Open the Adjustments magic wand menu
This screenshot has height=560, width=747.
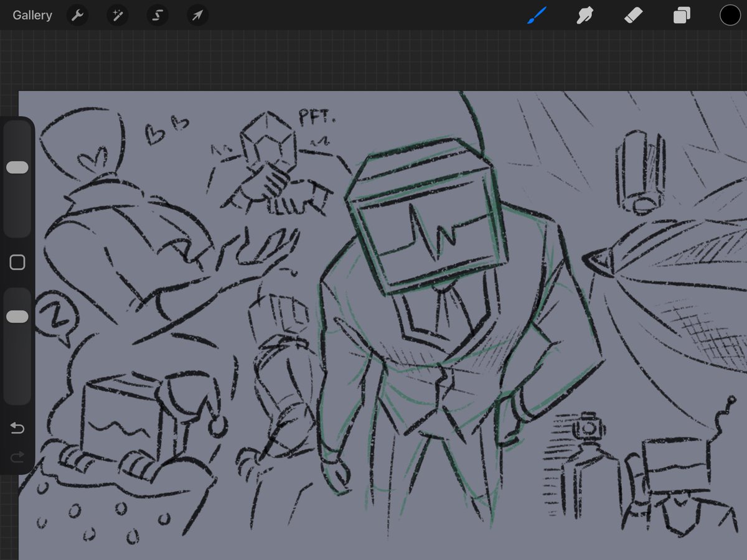pyautogui.click(x=117, y=15)
